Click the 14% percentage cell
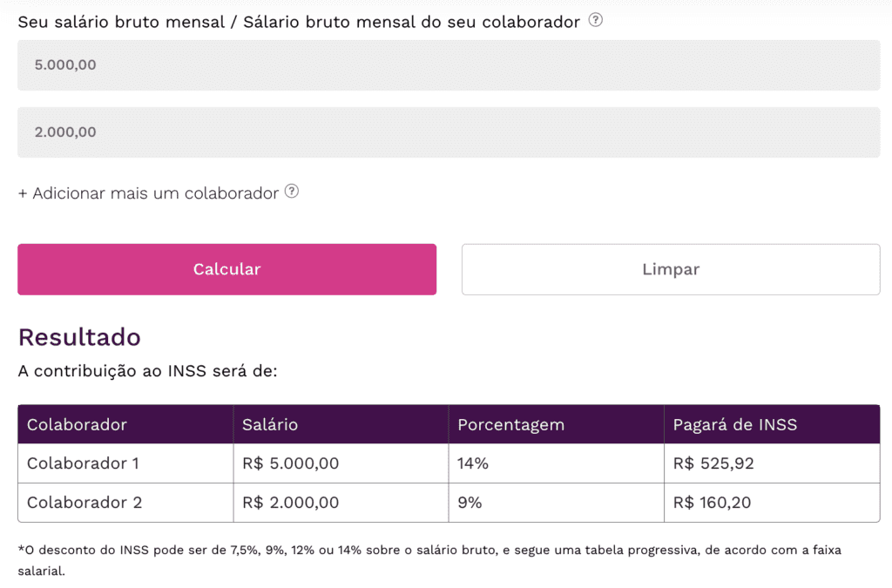Image resolution: width=892 pixels, height=588 pixels. click(x=473, y=463)
